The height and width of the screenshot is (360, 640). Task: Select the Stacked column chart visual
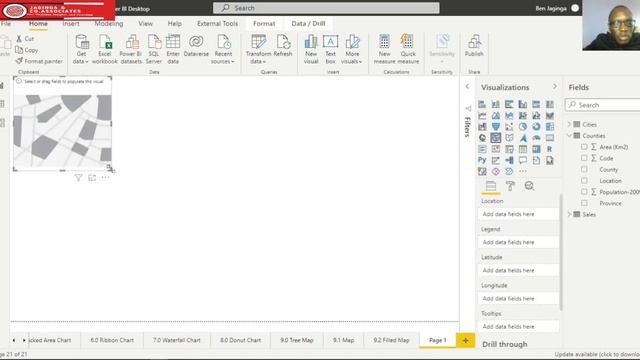tap(496, 104)
